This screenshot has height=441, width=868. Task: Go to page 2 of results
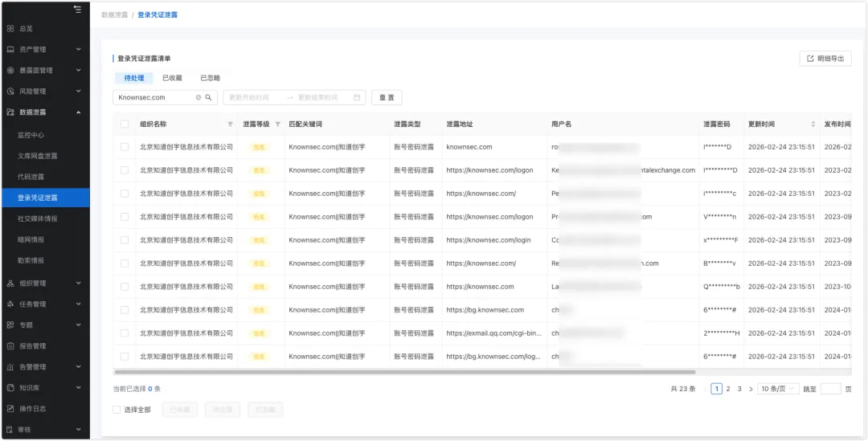click(728, 389)
